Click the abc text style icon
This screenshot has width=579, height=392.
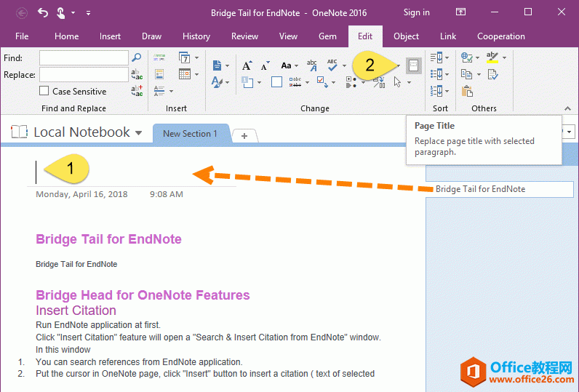pyautogui.click(x=312, y=65)
